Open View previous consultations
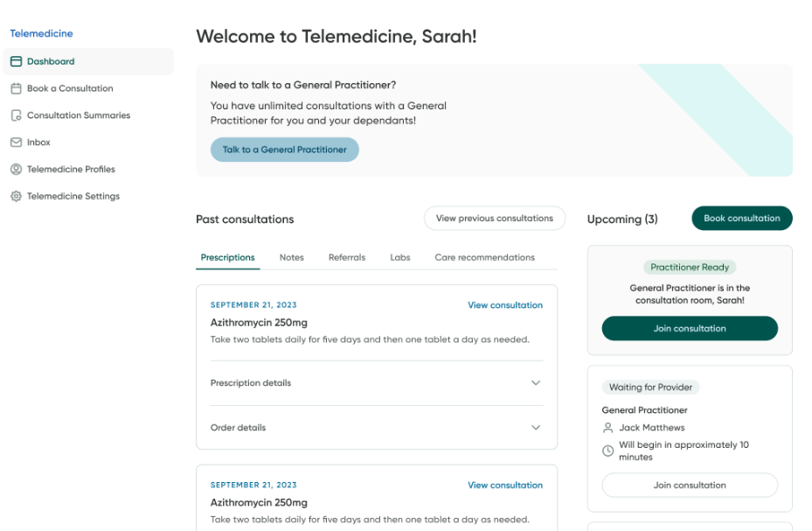Viewport: 812px width, 531px height. coord(494,218)
